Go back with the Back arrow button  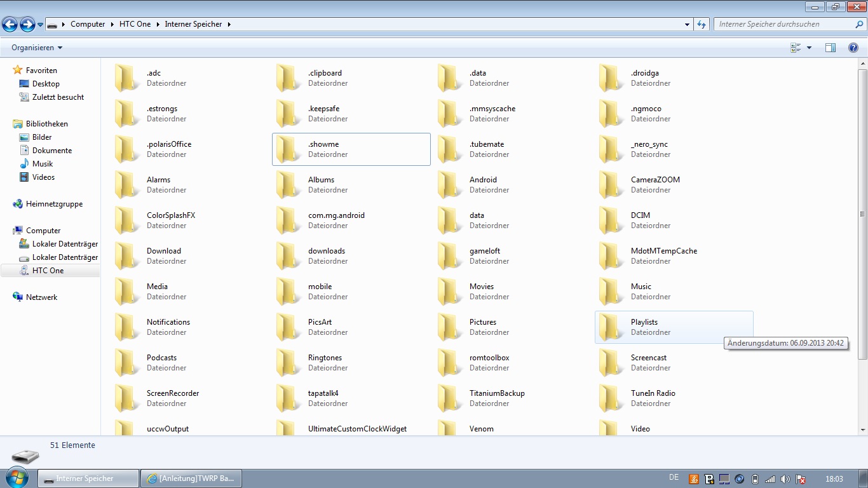(x=10, y=25)
